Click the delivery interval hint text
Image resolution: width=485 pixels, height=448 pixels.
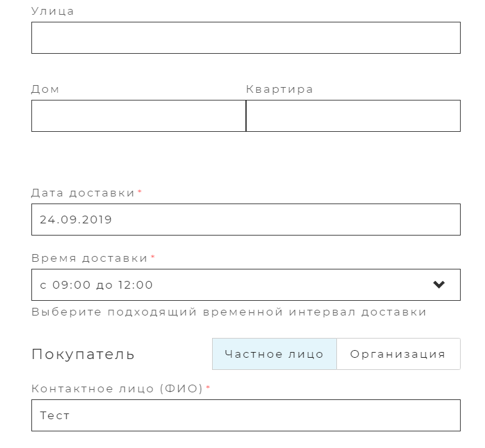229,312
